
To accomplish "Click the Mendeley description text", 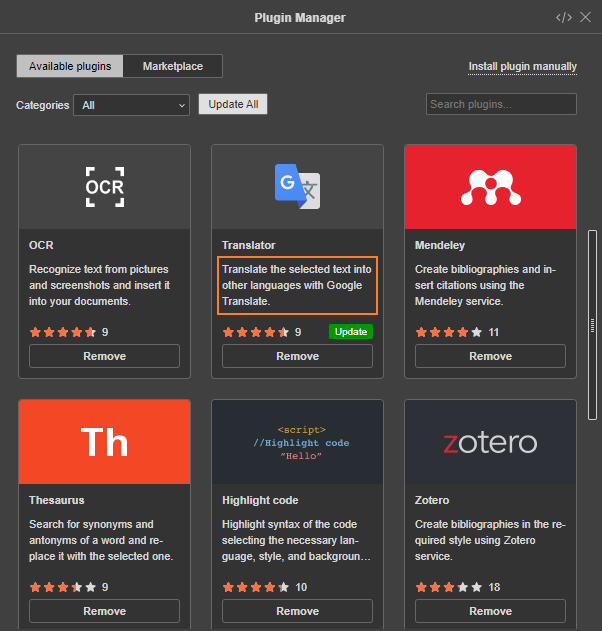I will click(485, 285).
